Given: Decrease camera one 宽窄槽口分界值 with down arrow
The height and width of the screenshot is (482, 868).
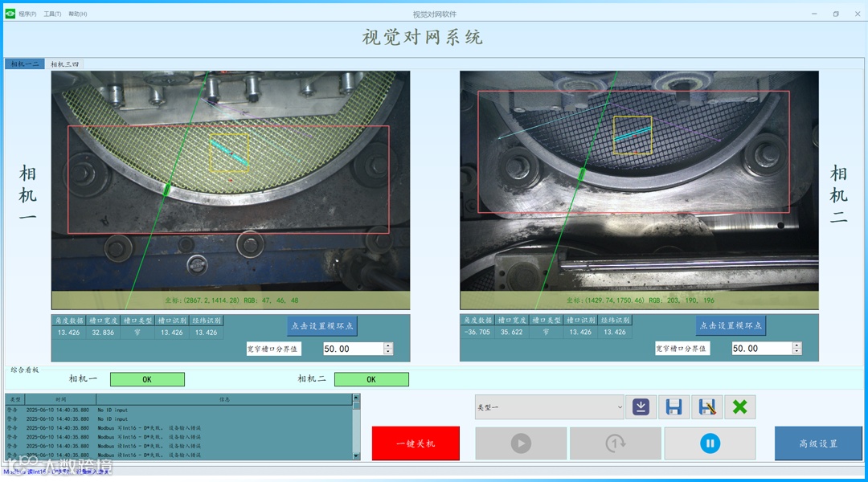Looking at the screenshot, I should pos(388,352).
